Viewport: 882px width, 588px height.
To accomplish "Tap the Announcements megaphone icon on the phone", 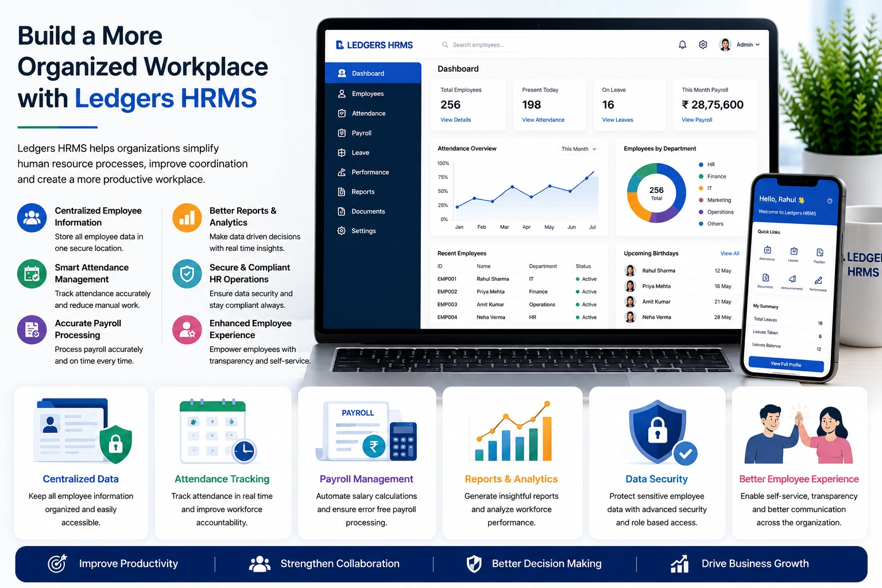I will coord(792,279).
